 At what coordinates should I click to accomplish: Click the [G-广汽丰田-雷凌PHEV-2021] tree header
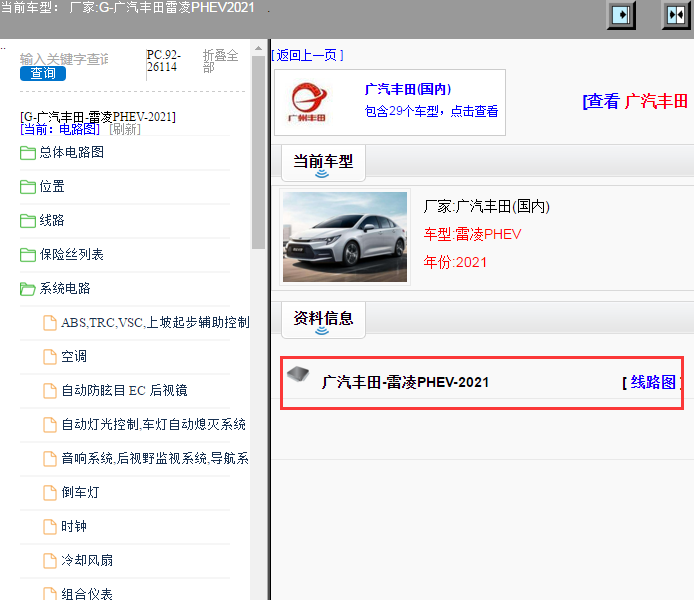point(98,117)
